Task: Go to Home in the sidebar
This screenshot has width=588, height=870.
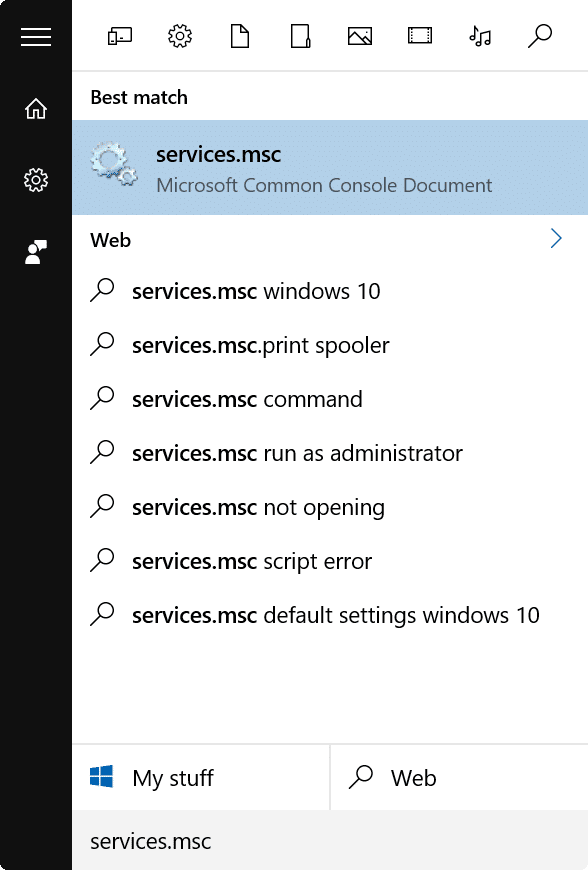Action: pyautogui.click(x=36, y=109)
